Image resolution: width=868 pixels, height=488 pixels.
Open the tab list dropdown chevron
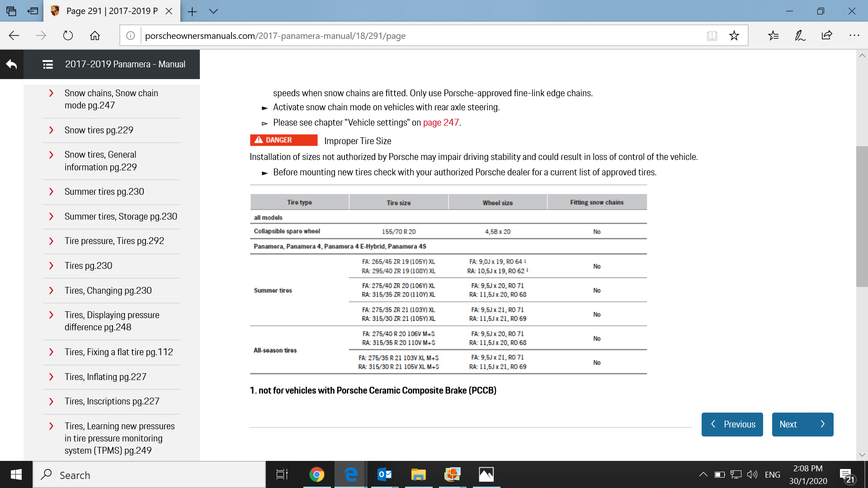pyautogui.click(x=213, y=11)
